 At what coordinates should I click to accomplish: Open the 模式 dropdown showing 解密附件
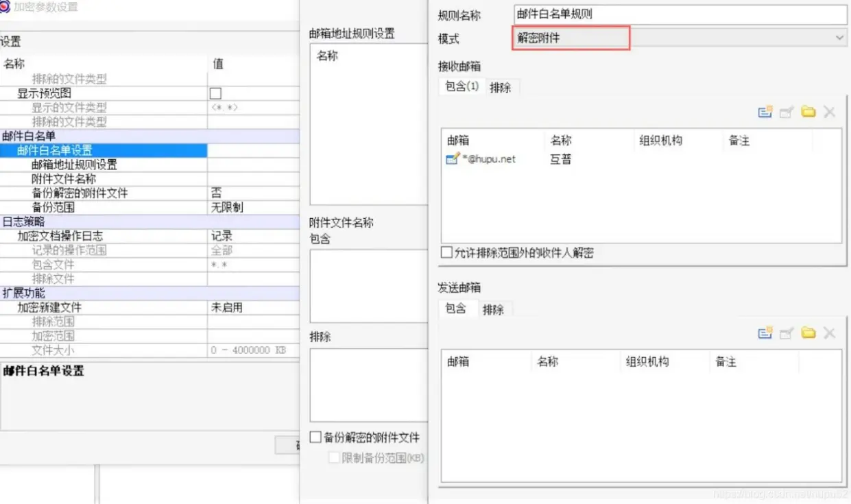point(679,38)
